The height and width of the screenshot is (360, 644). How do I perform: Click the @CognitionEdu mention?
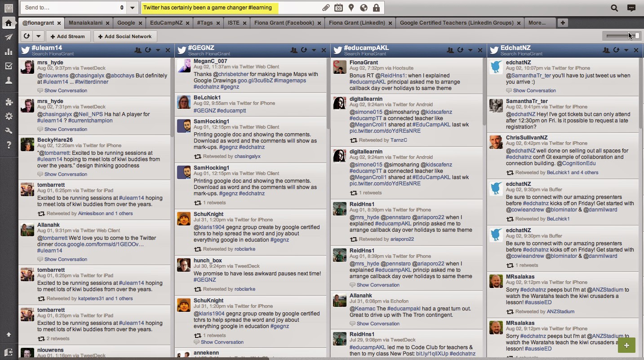tap(576, 163)
